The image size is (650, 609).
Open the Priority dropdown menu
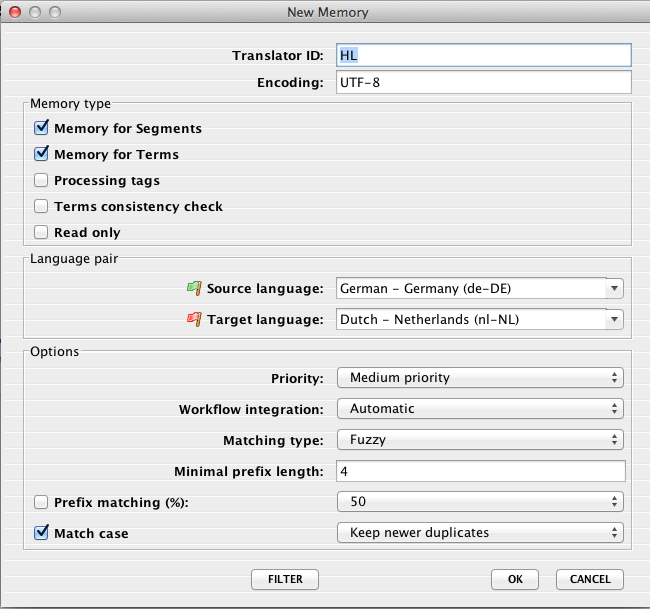point(480,378)
